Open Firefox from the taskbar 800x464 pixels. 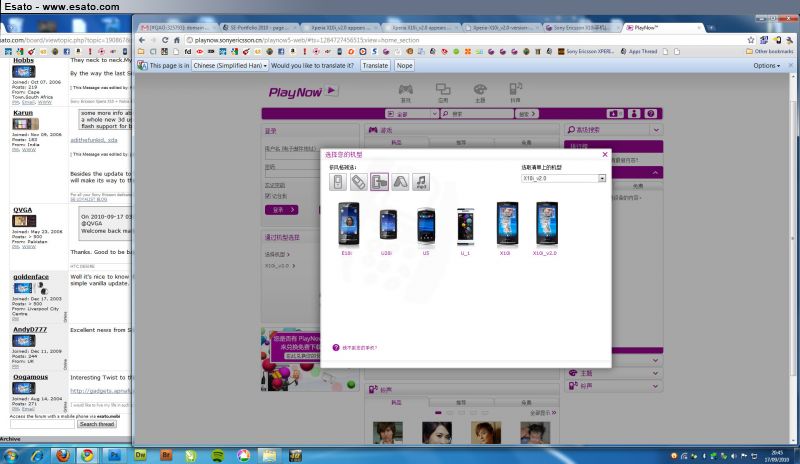[63, 455]
